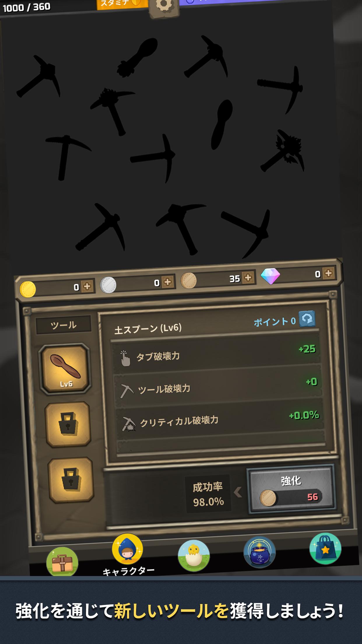Viewport: 362px width, 644px height.
Task: Tap the second locked tool slot
Action: tap(71, 480)
